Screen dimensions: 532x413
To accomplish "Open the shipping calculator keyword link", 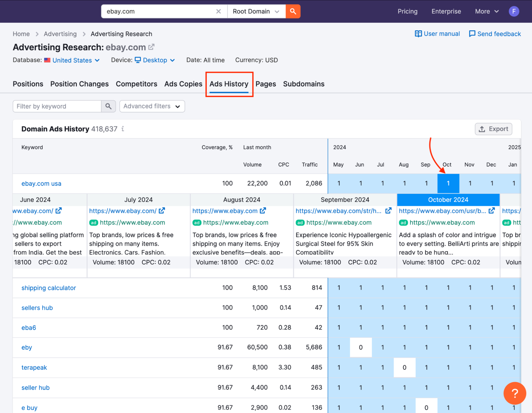I will coord(49,288).
